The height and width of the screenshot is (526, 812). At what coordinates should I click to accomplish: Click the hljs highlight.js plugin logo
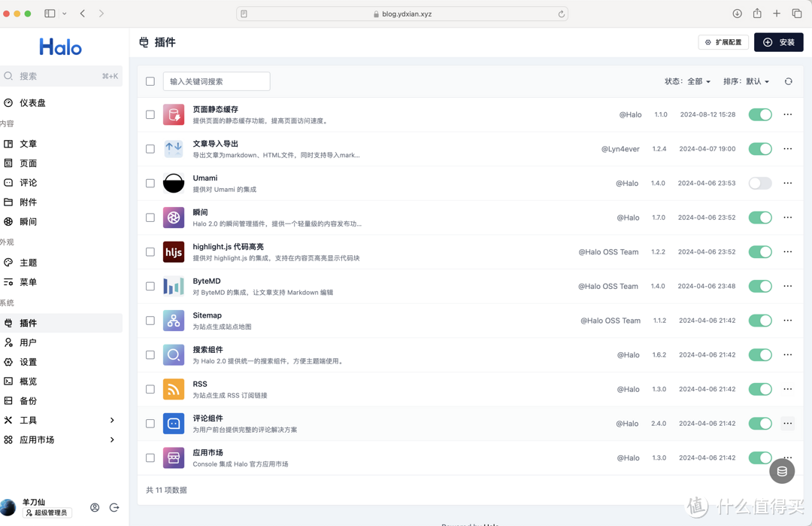click(x=174, y=251)
